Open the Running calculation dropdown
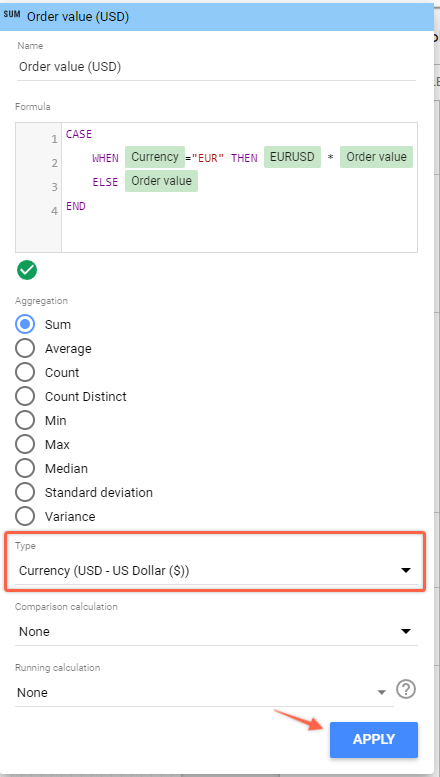 tap(204, 692)
